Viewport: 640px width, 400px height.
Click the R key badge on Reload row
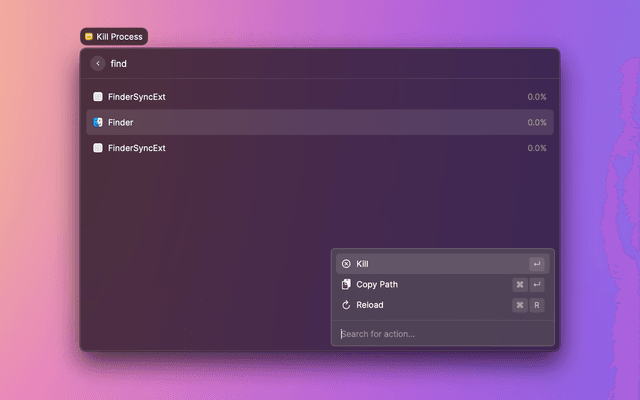(538, 305)
